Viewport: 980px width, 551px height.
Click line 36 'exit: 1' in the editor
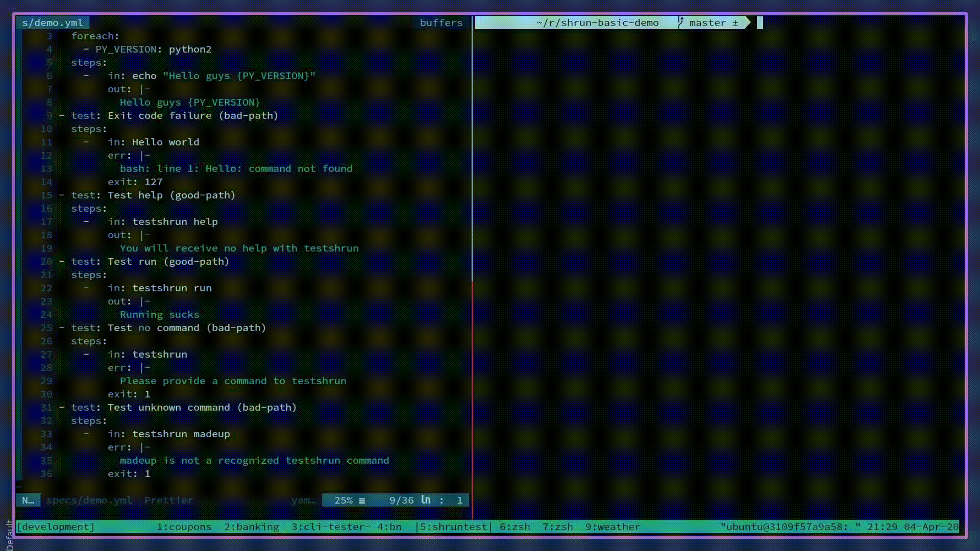click(129, 474)
